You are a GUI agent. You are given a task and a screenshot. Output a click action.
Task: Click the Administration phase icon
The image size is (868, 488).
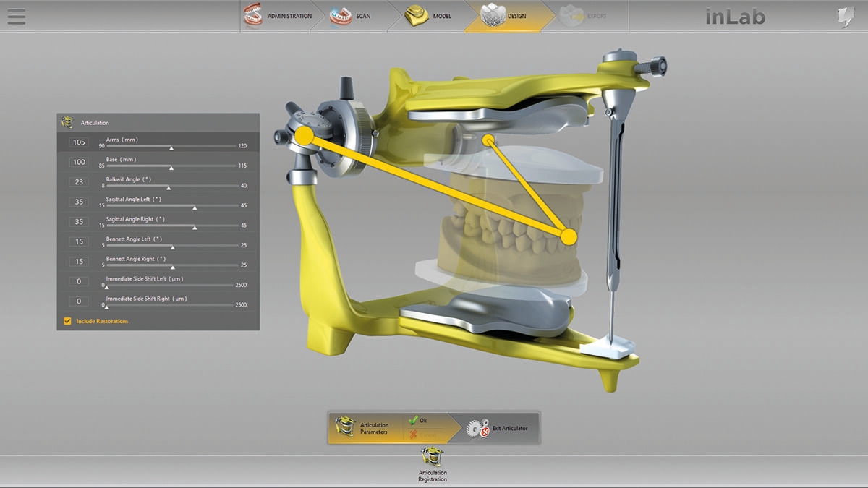click(254, 15)
